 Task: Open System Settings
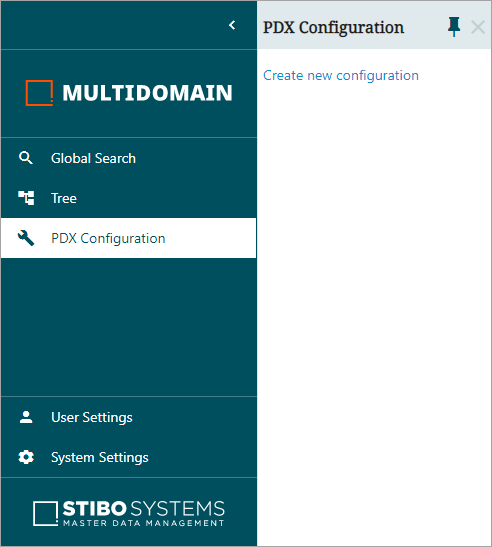pyautogui.click(x=128, y=457)
